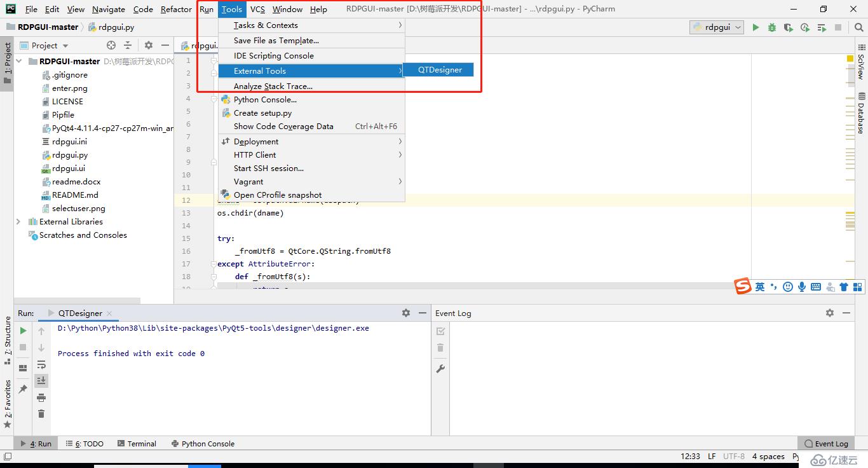Open CProfile snapshot menu entry

(x=311, y=195)
